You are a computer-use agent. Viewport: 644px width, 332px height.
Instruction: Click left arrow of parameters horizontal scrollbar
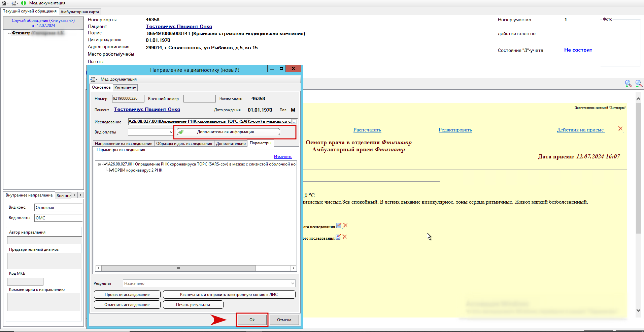click(98, 268)
